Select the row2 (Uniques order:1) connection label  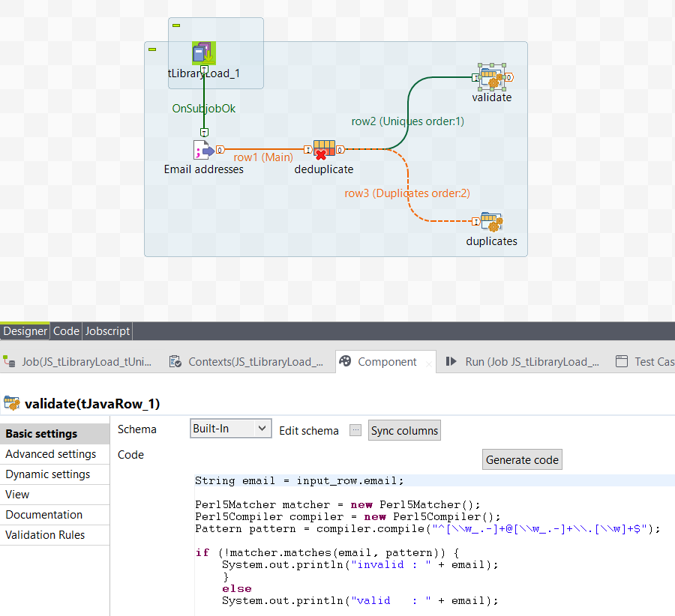coord(407,121)
